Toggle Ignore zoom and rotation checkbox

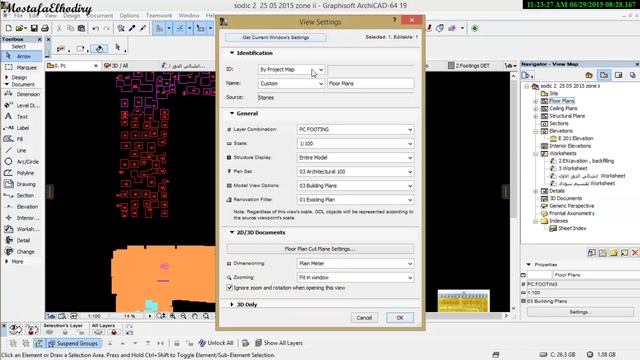(229, 288)
